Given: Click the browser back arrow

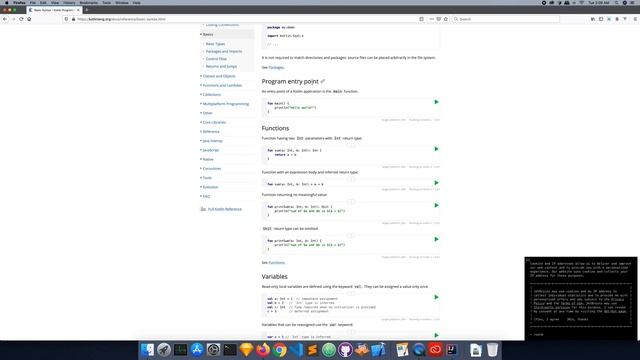Looking at the screenshot, I should [5, 19].
